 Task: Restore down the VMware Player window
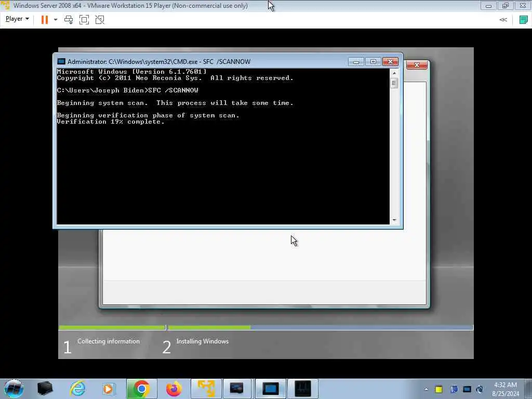click(506, 6)
